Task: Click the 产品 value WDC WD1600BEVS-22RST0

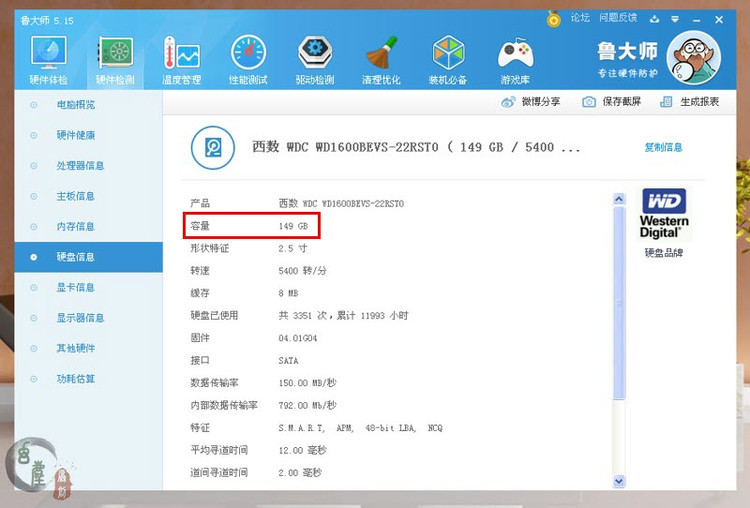Action: [341, 204]
